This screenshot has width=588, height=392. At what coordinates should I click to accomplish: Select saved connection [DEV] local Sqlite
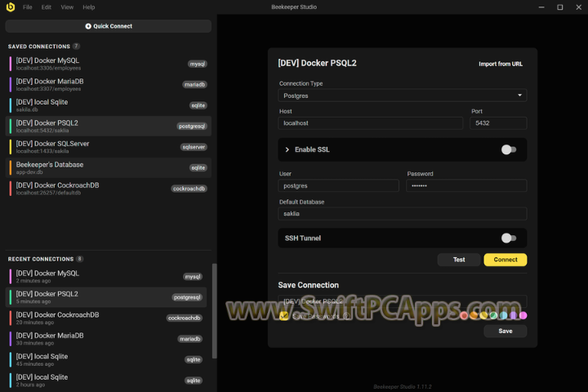coord(109,105)
